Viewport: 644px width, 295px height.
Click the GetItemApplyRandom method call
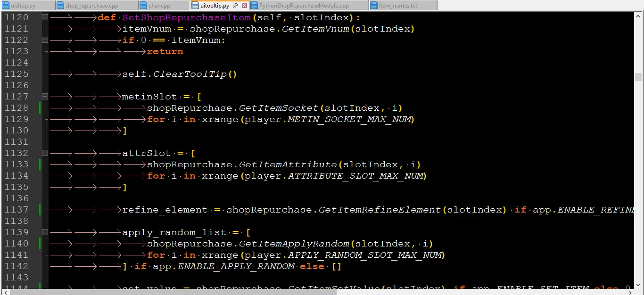[294, 244]
